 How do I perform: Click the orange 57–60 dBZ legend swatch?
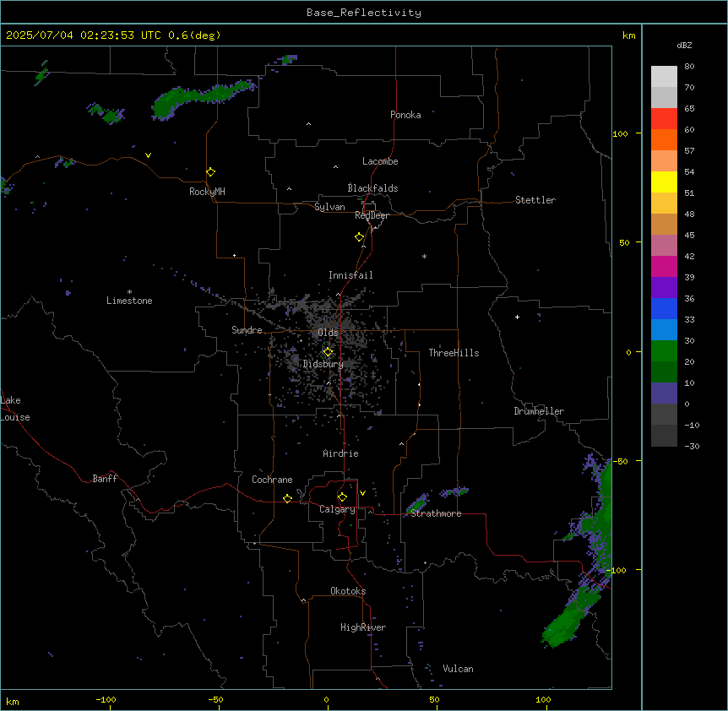tap(664, 139)
